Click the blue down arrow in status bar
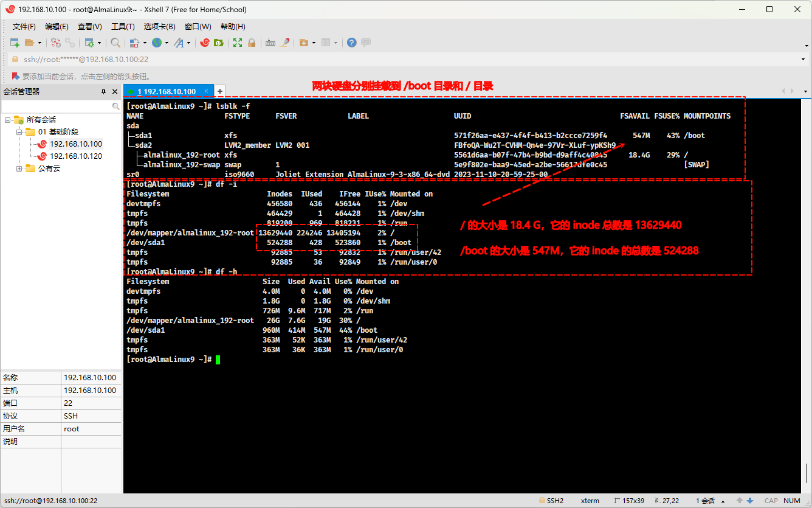This screenshot has width=812, height=508. tap(750, 501)
